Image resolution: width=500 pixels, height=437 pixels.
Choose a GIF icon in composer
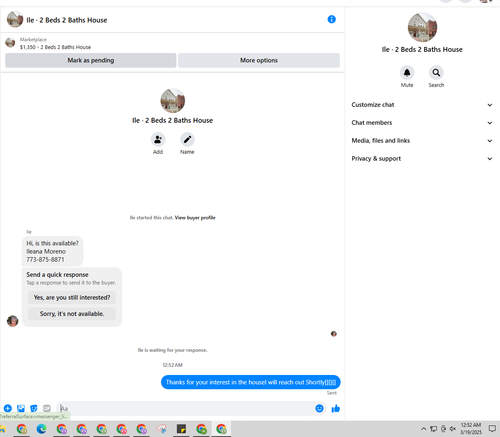click(47, 408)
